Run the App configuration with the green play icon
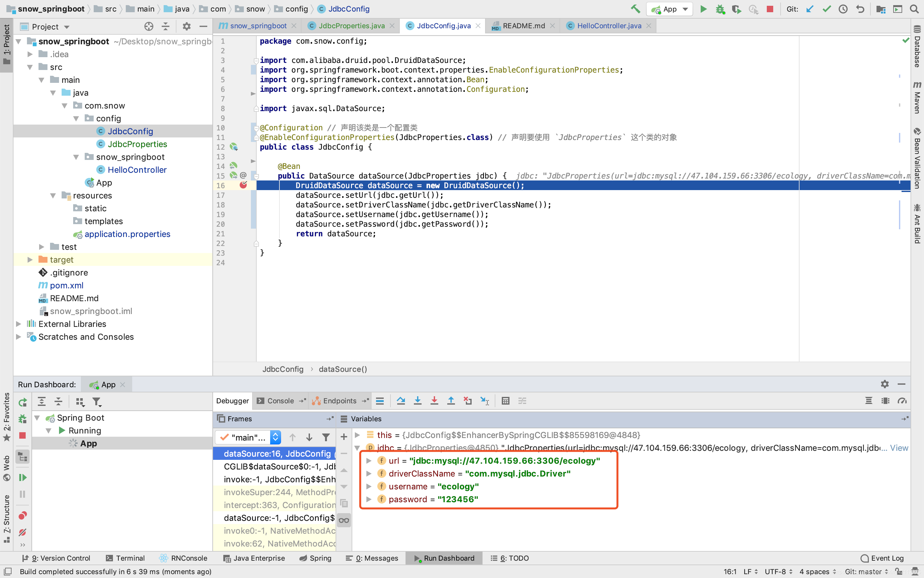The image size is (924, 578). pos(703,9)
